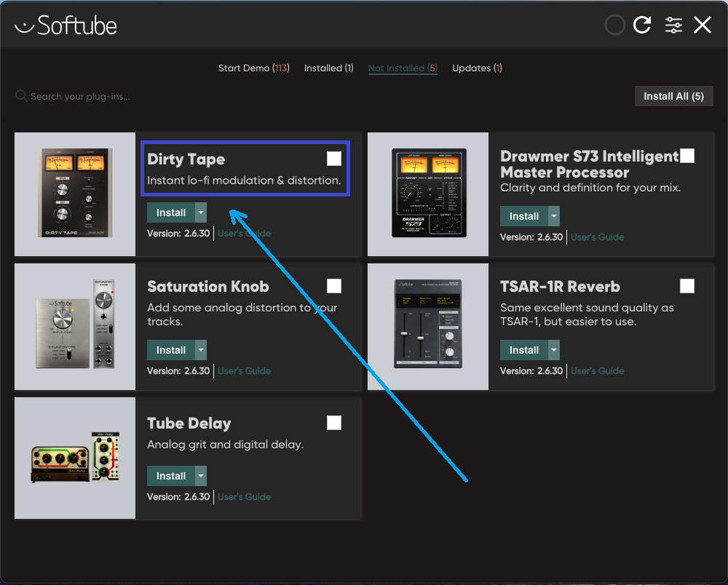Install Drawmer S73 Intelligent Master Processor

click(x=523, y=216)
